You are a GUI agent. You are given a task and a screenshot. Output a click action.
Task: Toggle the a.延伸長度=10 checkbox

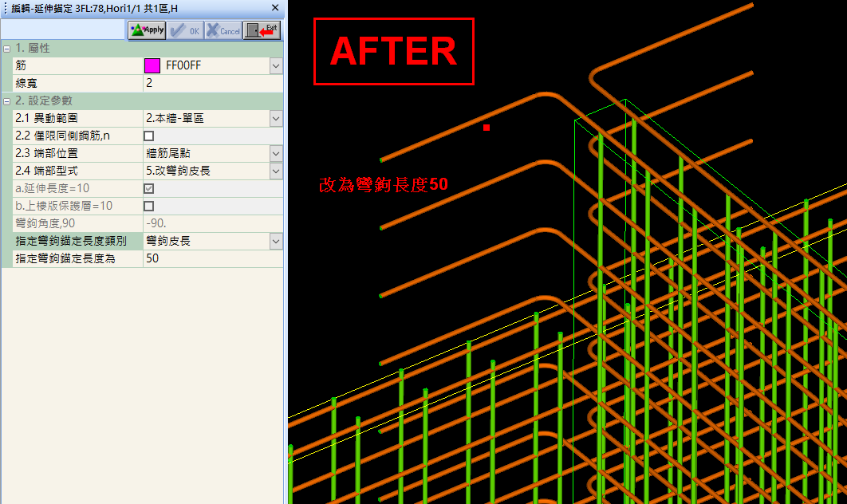(149, 188)
